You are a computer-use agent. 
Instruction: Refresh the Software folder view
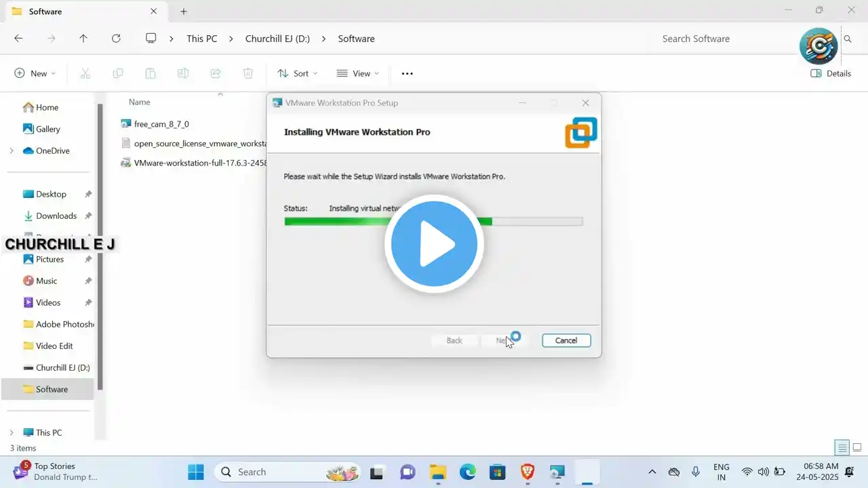(x=116, y=39)
